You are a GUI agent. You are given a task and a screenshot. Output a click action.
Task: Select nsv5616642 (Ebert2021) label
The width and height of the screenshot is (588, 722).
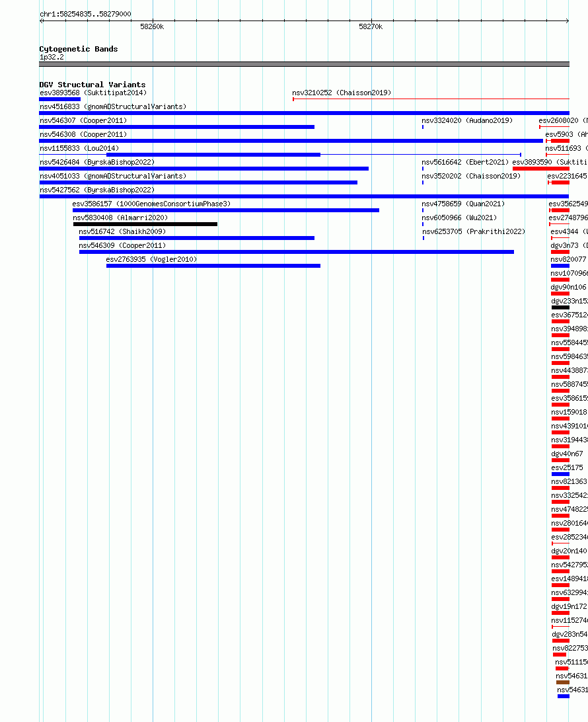click(x=465, y=161)
